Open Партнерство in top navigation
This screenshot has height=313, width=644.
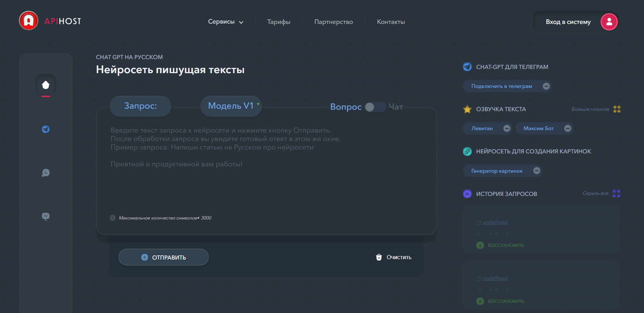334,22
